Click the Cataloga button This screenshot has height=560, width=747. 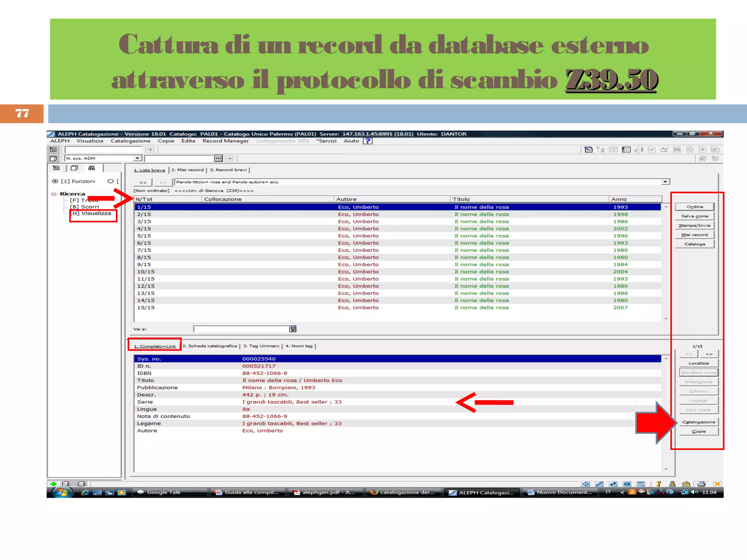pos(694,244)
